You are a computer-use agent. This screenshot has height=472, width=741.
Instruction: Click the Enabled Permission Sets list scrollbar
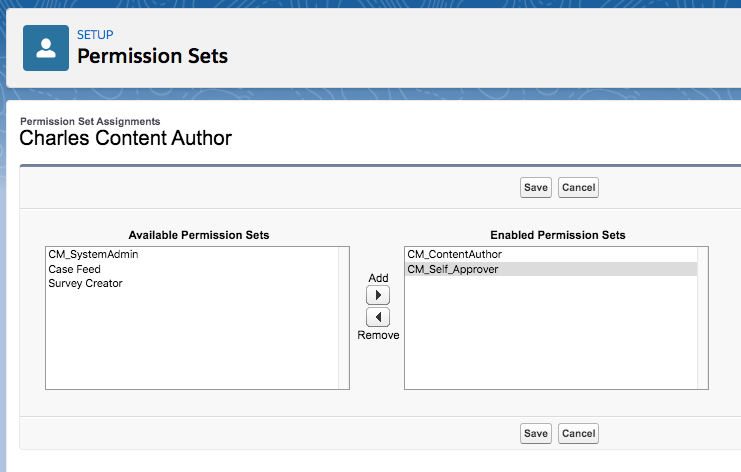coord(703,317)
